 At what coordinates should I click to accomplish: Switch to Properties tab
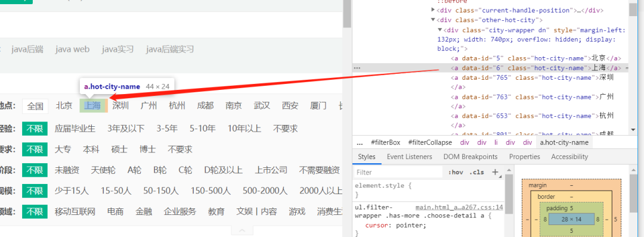pos(525,157)
